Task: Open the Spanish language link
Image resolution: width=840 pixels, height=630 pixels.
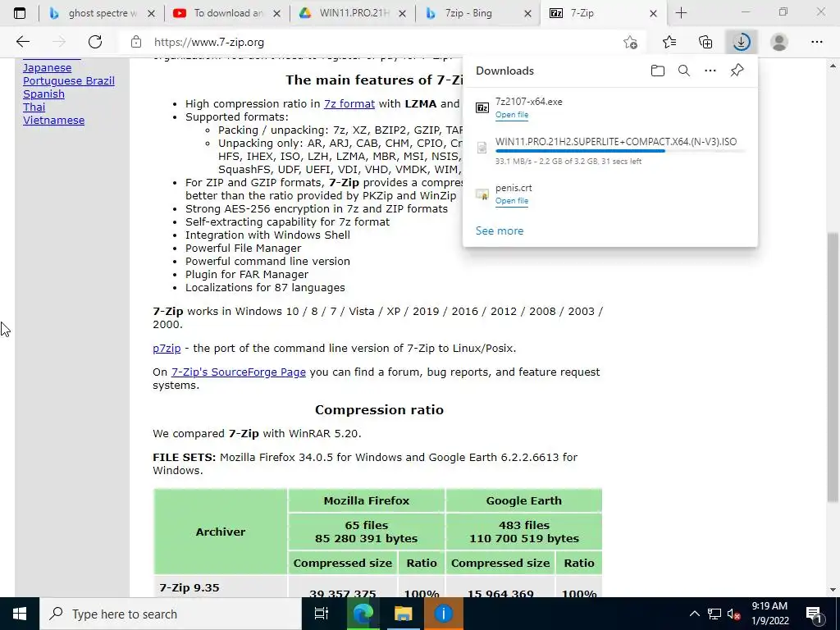Action: click(x=44, y=94)
